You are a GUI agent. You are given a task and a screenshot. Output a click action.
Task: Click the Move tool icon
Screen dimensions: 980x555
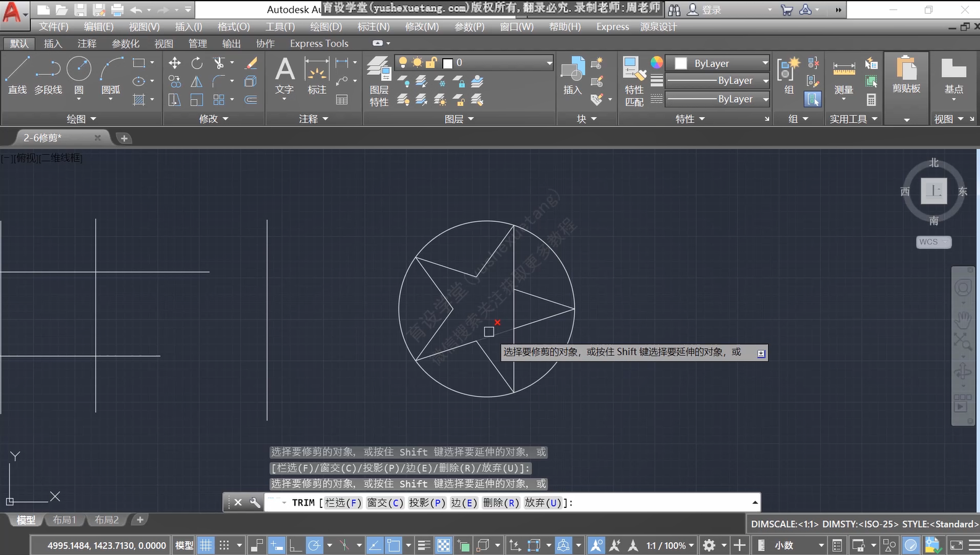(x=175, y=63)
